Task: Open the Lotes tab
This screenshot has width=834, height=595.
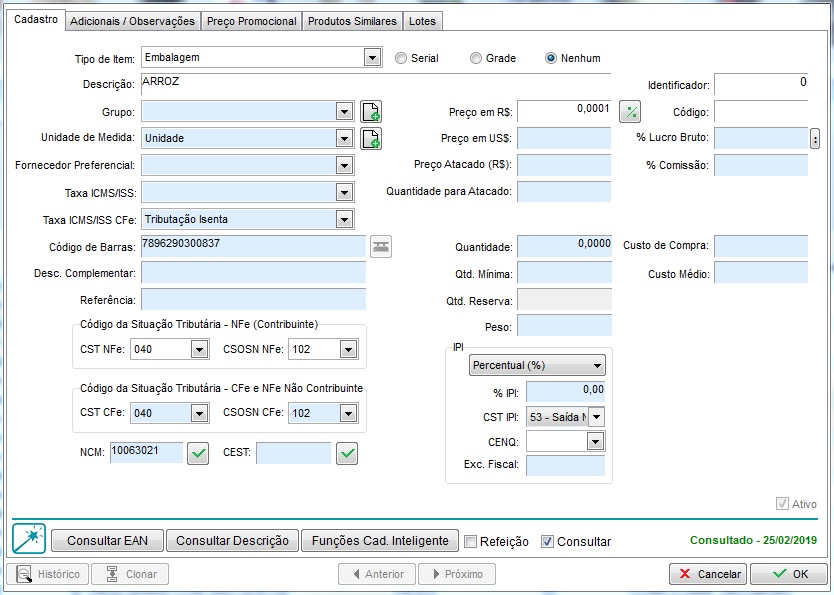Action: (x=422, y=21)
